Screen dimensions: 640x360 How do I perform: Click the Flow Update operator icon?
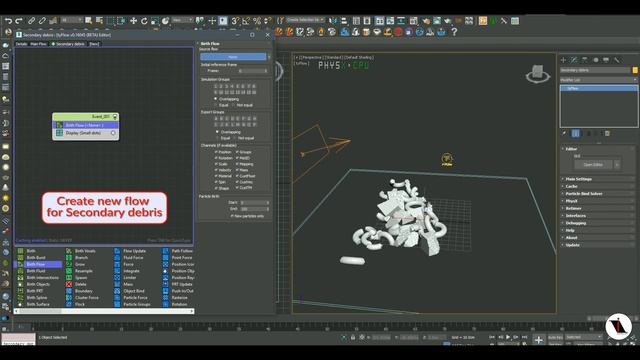117,251
